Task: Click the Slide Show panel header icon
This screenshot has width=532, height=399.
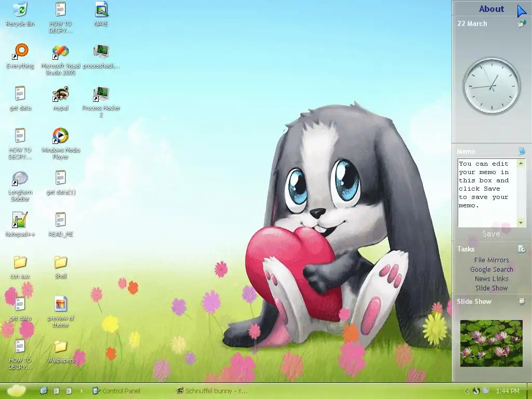Action: point(522,301)
